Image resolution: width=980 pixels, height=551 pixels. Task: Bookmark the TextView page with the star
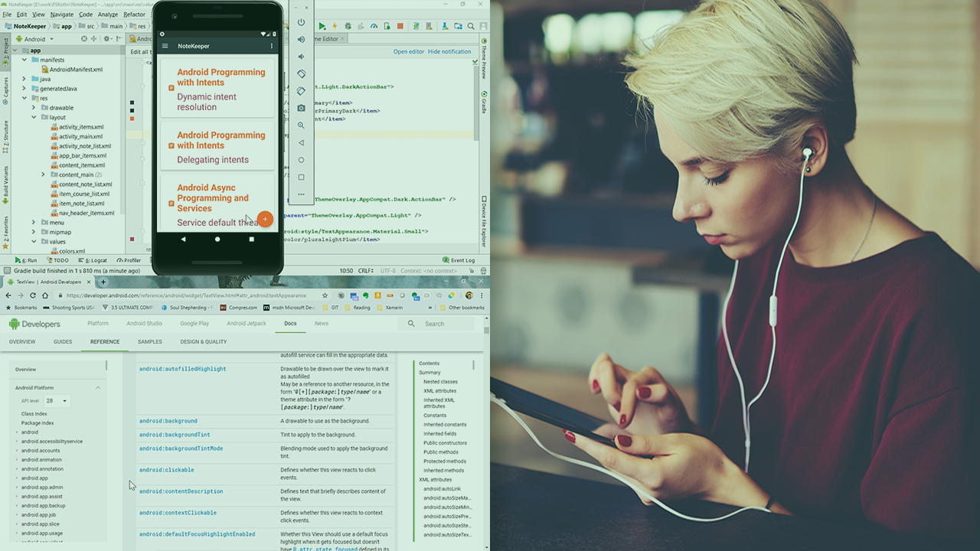point(325,295)
